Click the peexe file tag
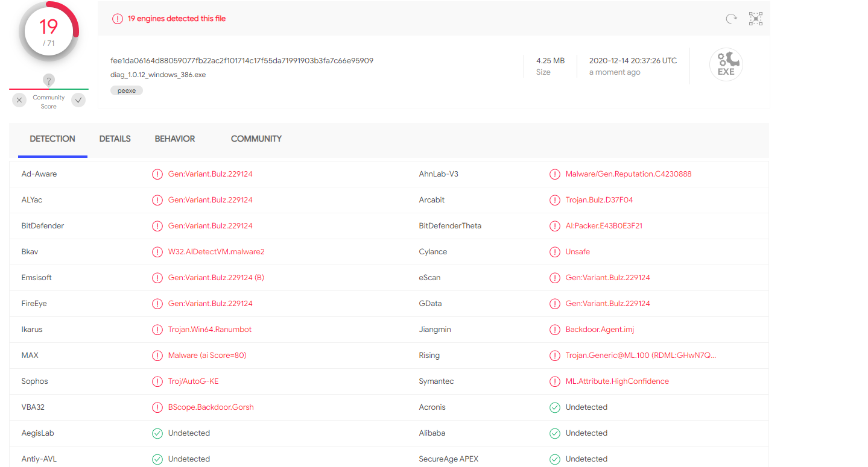The height and width of the screenshot is (467, 868). (127, 90)
